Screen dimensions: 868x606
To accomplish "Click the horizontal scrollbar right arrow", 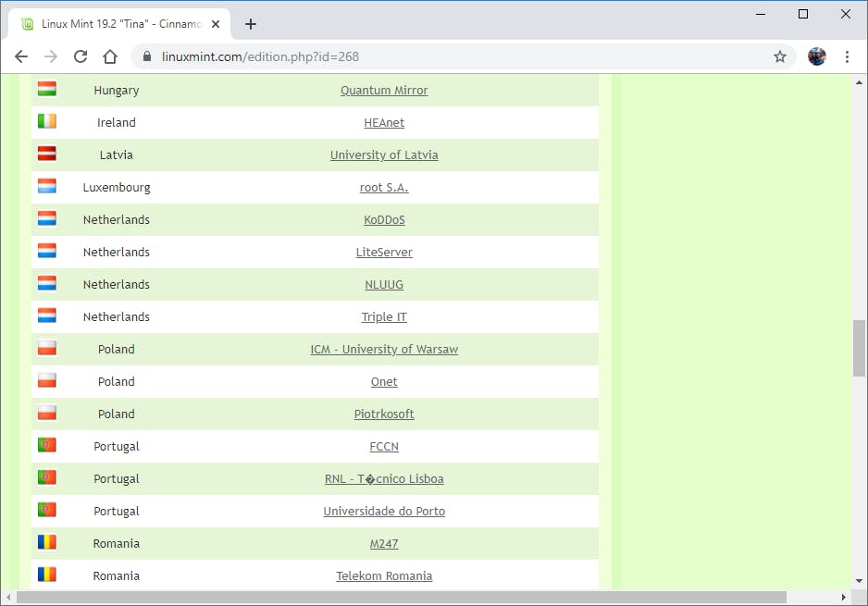I will (843, 598).
